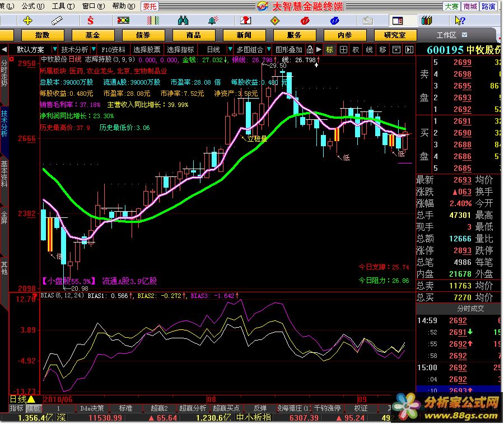
Task: Expand the 默认方案 dropdown arrow
Action: click(55, 49)
